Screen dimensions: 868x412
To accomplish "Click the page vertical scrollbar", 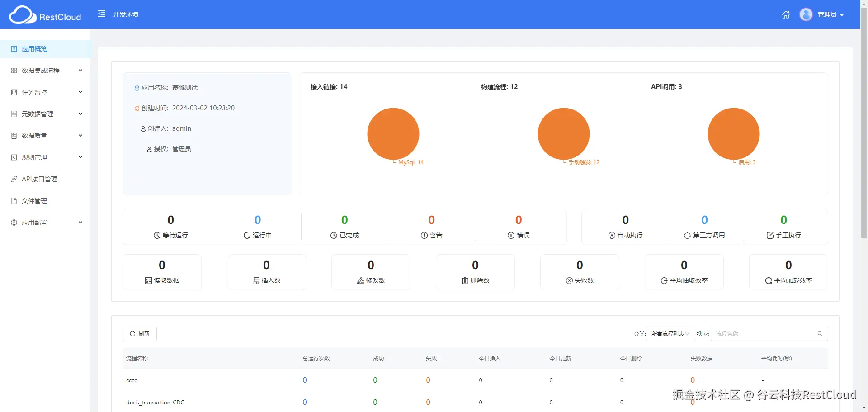I will pyautogui.click(x=864, y=123).
